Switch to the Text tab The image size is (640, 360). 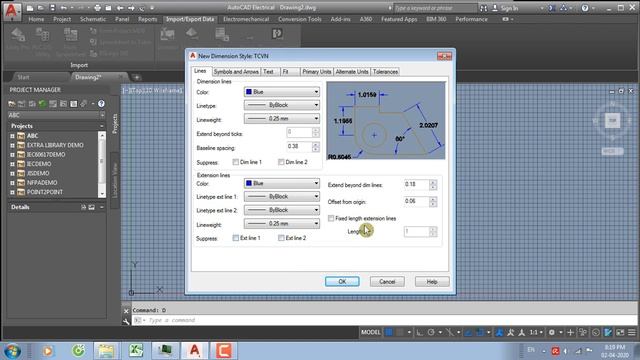coord(268,72)
